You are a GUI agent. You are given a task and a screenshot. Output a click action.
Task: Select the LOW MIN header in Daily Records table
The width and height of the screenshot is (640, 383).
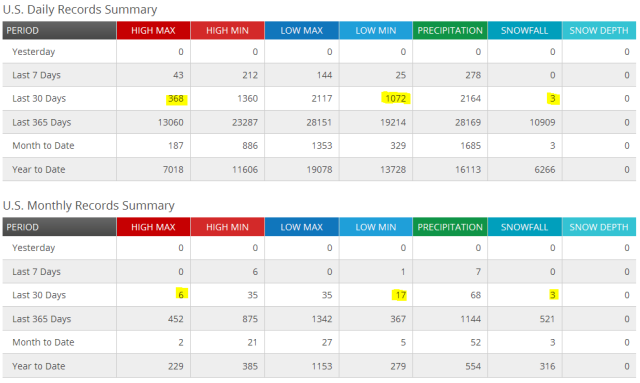pyautogui.click(x=376, y=31)
